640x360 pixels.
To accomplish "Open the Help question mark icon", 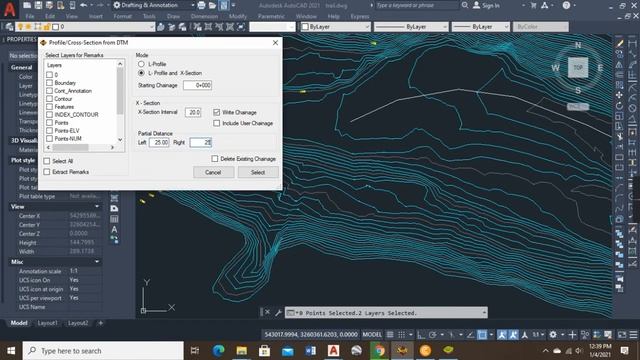I will tap(566, 5).
